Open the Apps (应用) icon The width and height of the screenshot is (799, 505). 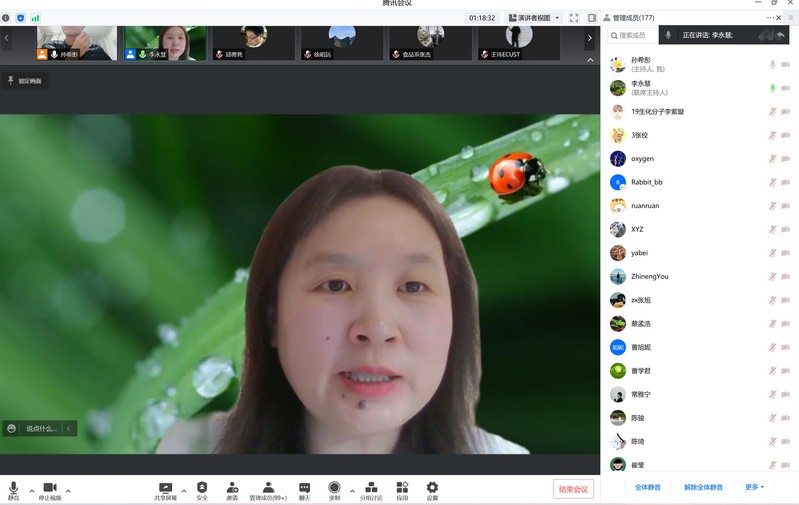pyautogui.click(x=402, y=488)
